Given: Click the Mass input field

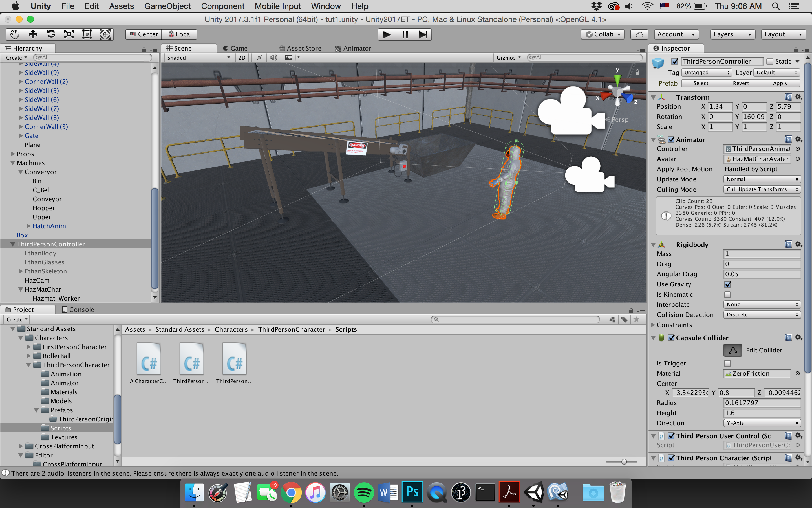Looking at the screenshot, I should pyautogui.click(x=762, y=254).
